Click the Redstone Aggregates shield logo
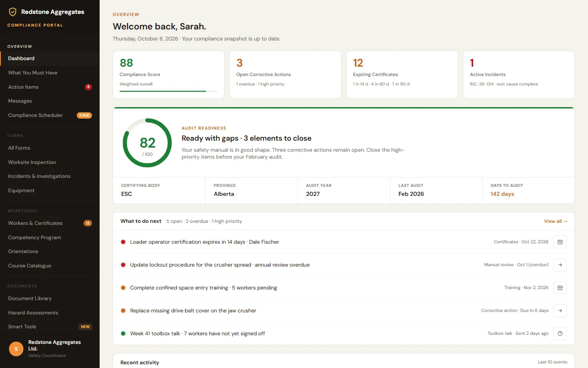This screenshot has width=588, height=368. tap(13, 12)
